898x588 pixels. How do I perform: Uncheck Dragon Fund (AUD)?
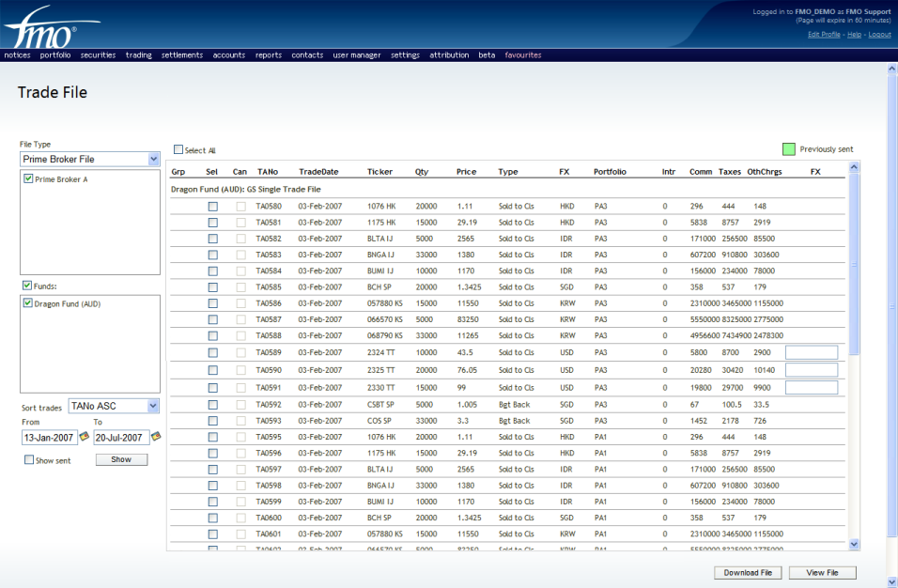point(27,302)
